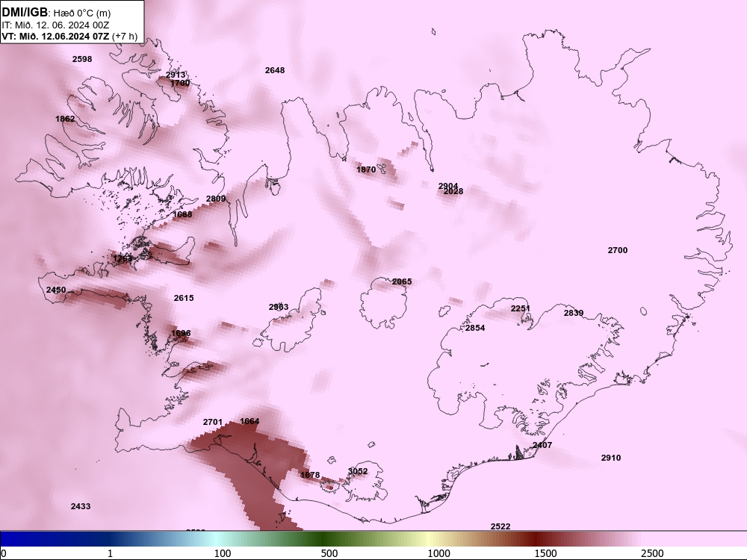Select the 1688 value label on the map
The height and width of the screenshot is (560, 747).
(x=182, y=214)
